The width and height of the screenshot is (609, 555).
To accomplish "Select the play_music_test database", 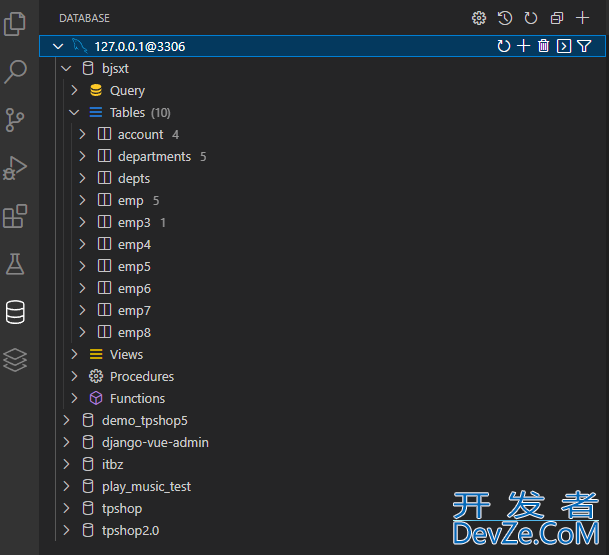I will coord(146,487).
